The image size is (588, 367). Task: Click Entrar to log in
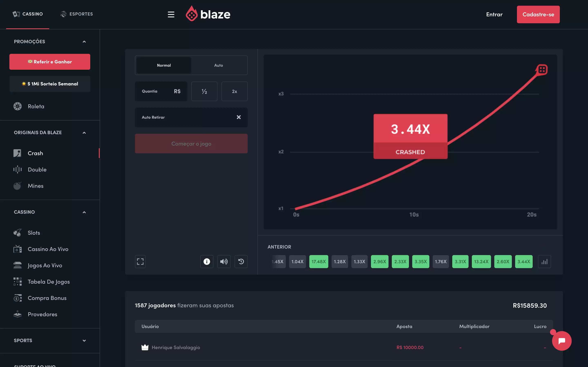[494, 14]
